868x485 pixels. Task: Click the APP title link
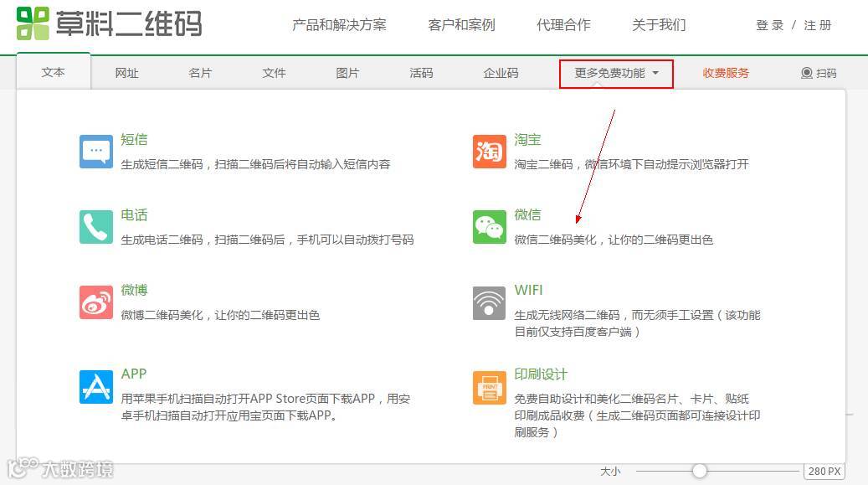[134, 374]
